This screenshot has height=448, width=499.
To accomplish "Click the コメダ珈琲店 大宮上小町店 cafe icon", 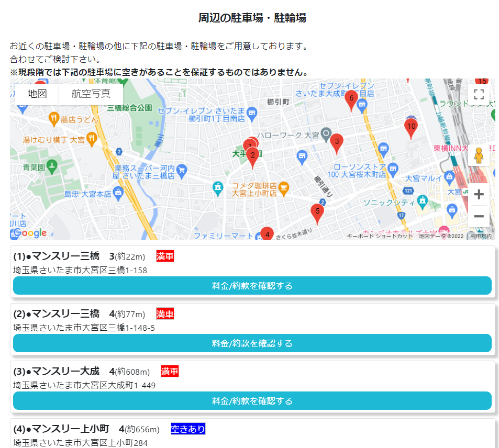I will [x=283, y=189].
